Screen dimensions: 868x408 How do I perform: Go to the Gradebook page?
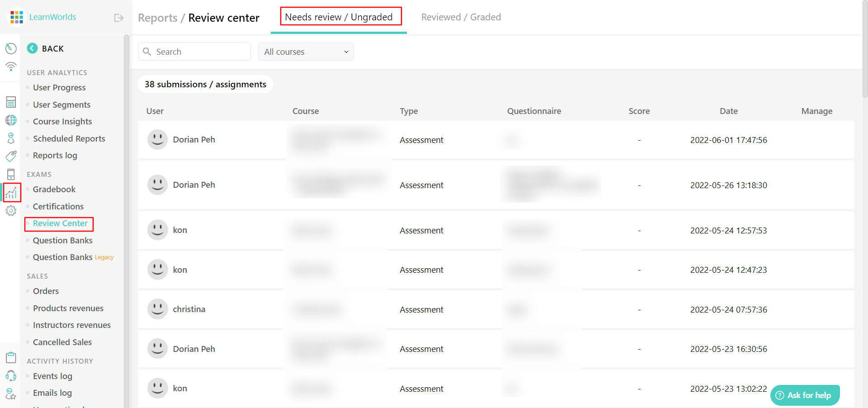pyautogui.click(x=54, y=189)
